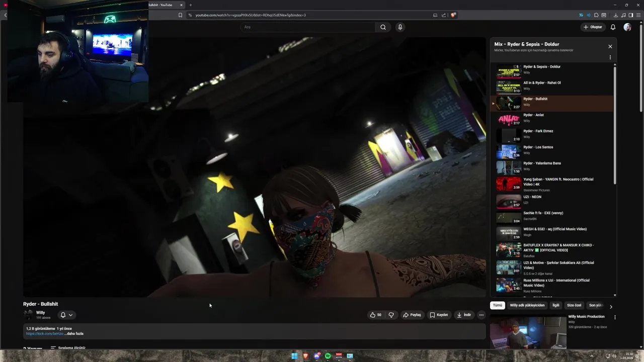
Task: Play Ryder - Fark Etmez from playlist
Action: point(552,135)
